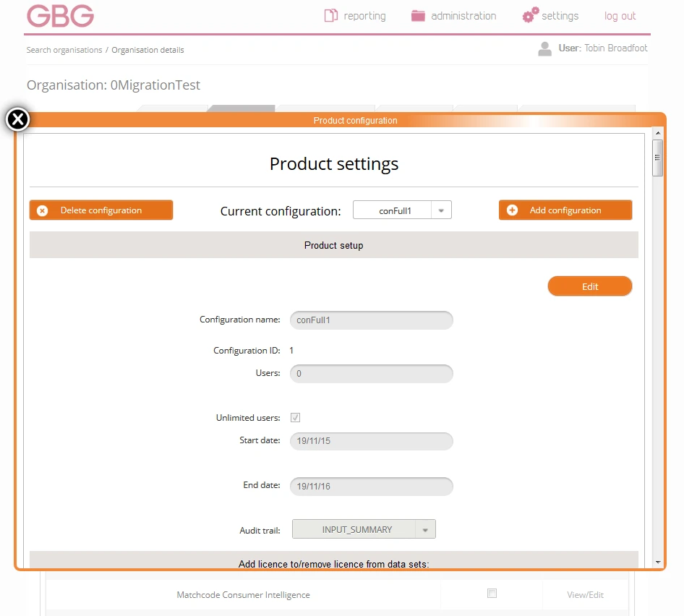Open View/Edit for Matchcode Consumer Intelligence

pos(585,594)
